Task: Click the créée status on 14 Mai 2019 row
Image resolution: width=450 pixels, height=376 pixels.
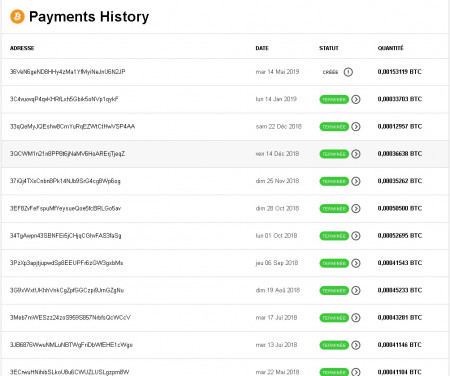Action: point(330,72)
